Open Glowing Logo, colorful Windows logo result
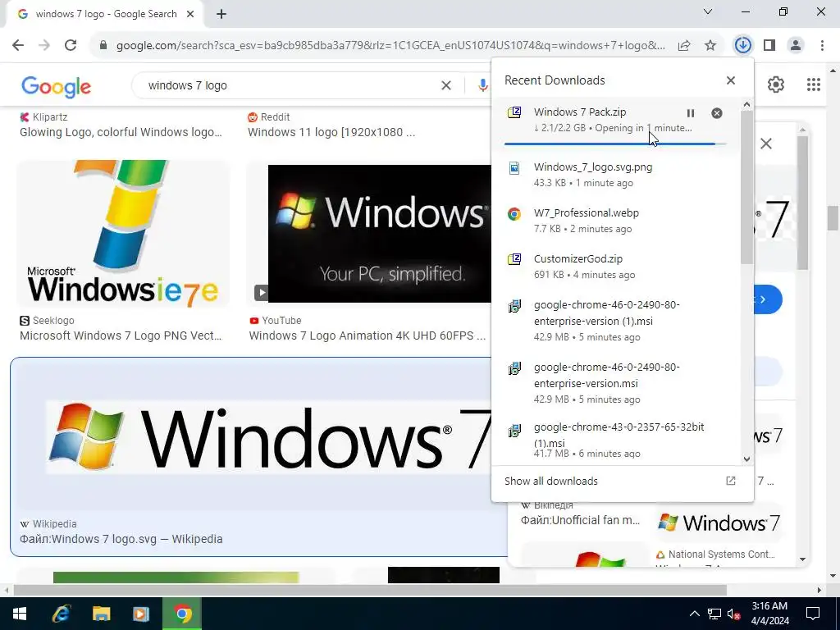 coord(121,132)
